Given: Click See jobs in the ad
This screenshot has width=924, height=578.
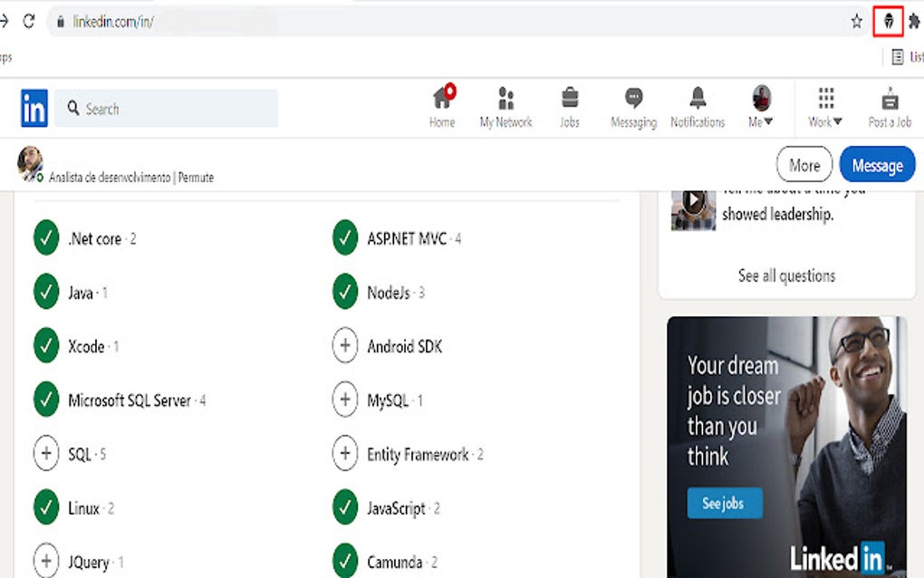Looking at the screenshot, I should (x=724, y=503).
